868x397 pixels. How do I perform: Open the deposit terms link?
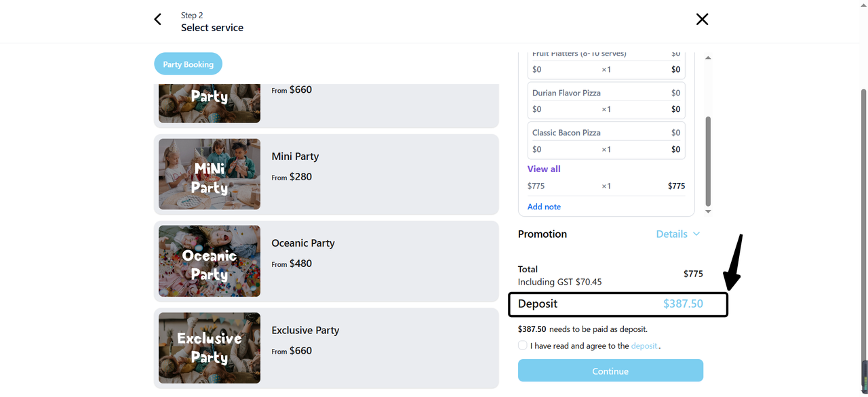(644, 346)
